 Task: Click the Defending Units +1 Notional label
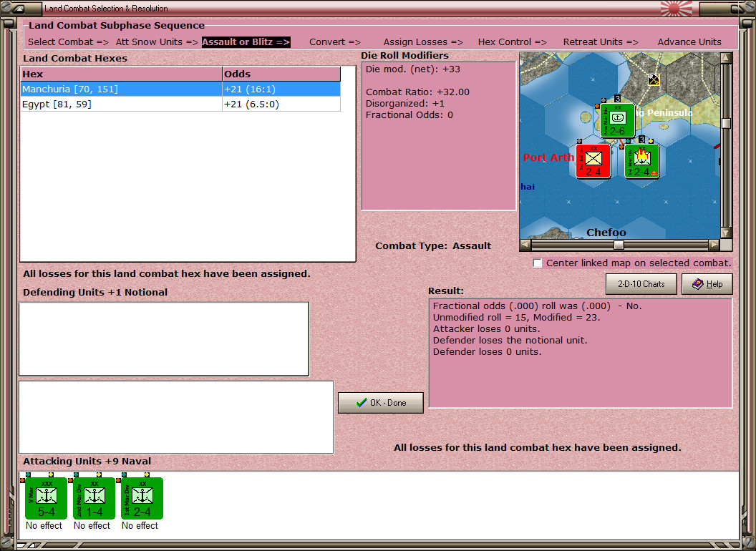95,292
